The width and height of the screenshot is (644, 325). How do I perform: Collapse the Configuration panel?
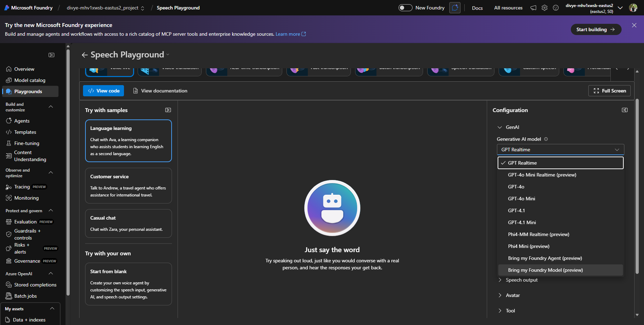coord(625,110)
